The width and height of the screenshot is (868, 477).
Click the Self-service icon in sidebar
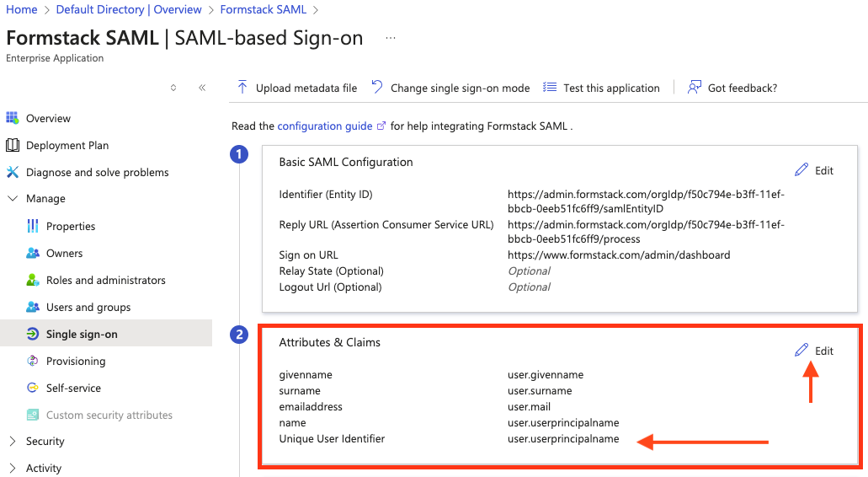(x=33, y=388)
